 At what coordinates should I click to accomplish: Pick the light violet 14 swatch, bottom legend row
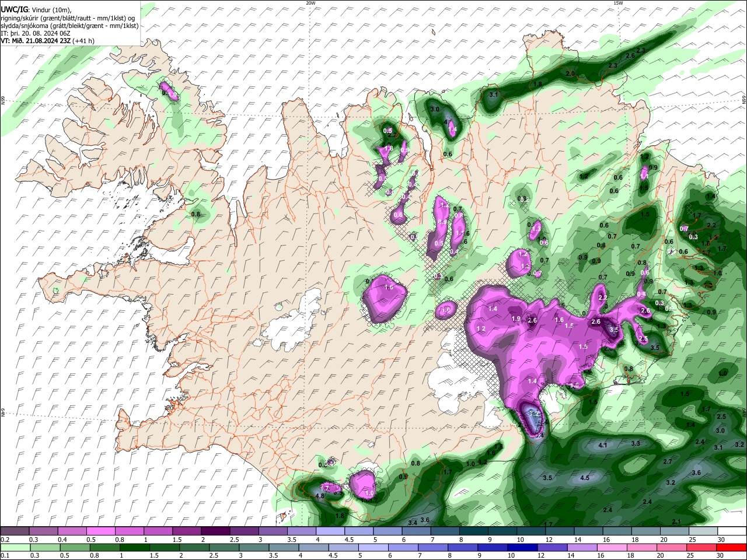pos(582,548)
